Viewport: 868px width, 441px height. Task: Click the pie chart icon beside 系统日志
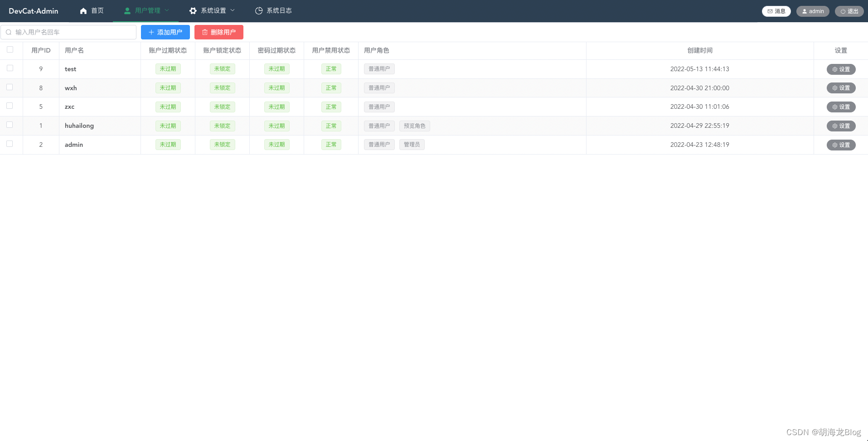[259, 11]
